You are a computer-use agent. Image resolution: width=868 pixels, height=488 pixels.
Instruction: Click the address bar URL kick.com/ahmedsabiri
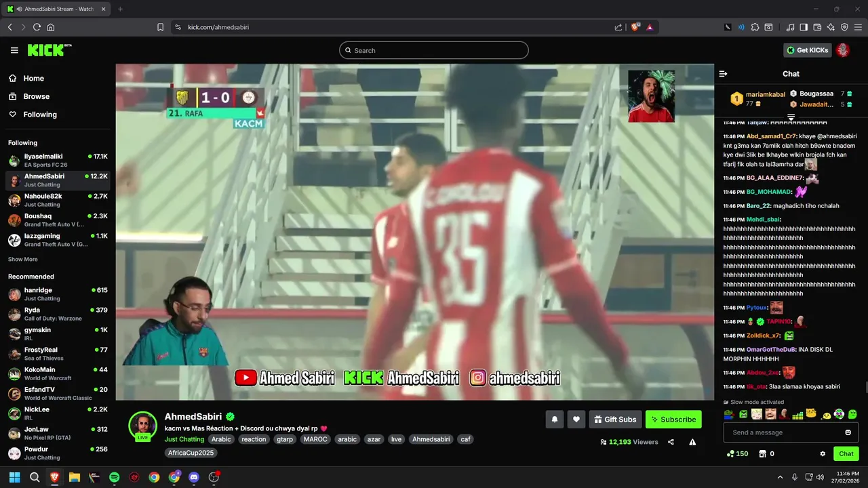[x=218, y=27]
